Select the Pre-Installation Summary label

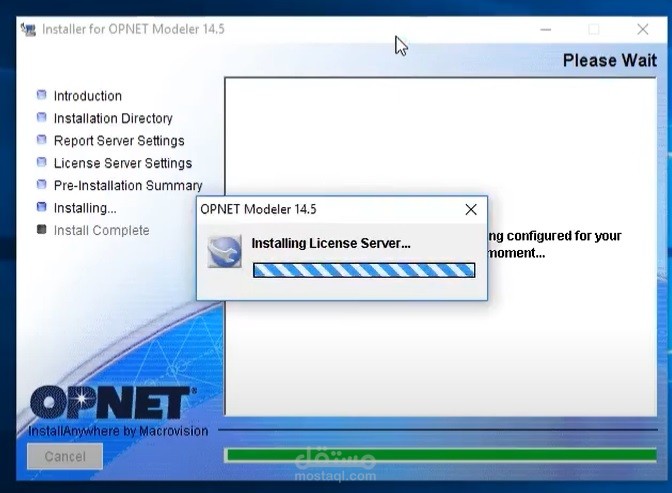point(128,186)
